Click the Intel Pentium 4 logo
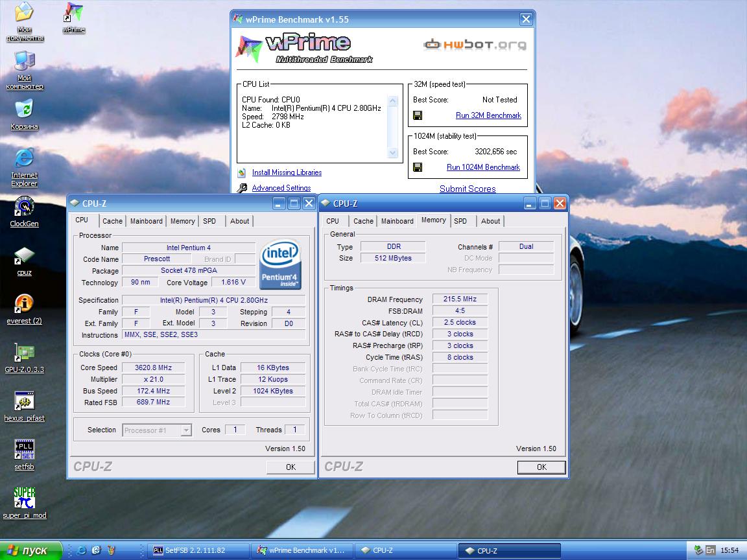Image resolution: width=747 pixels, height=560 pixels. 280,264
